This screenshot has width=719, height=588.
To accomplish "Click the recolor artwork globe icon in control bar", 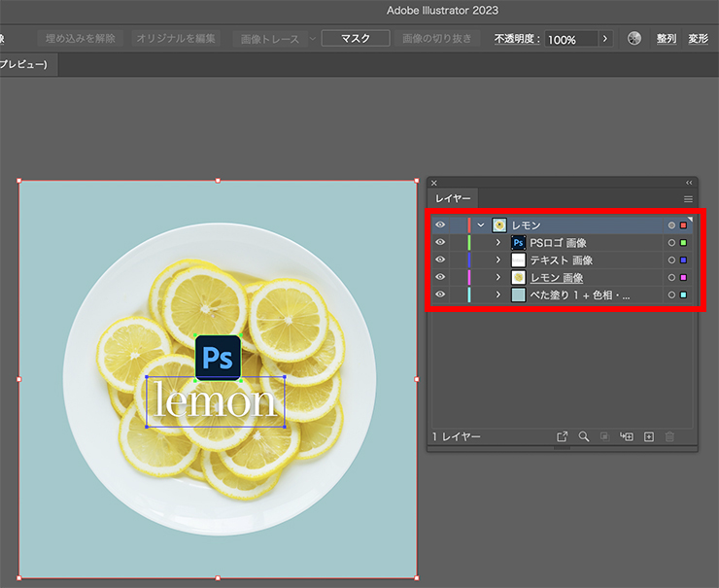I will pos(634,39).
